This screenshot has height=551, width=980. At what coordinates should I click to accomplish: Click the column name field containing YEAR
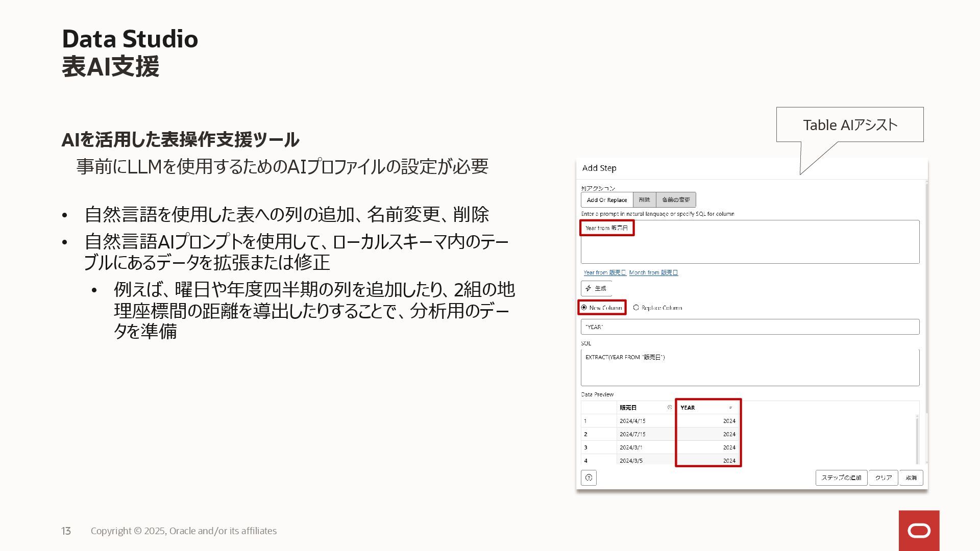point(750,327)
